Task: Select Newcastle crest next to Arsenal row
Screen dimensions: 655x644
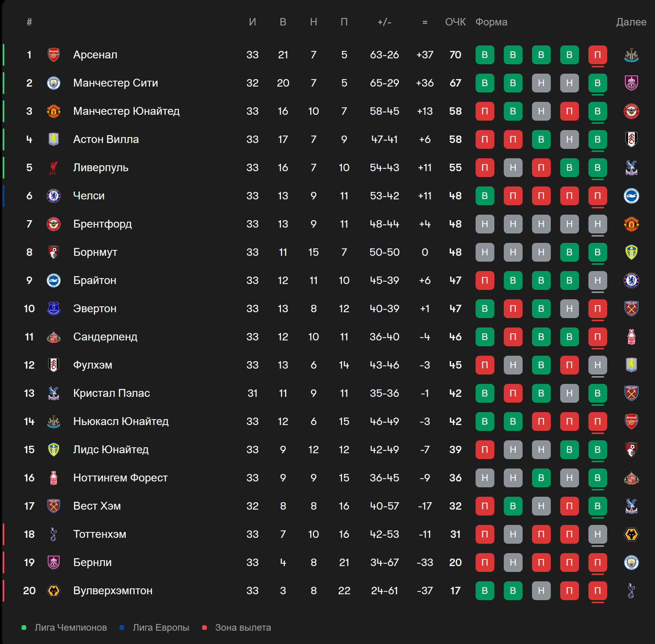Action: 631,55
